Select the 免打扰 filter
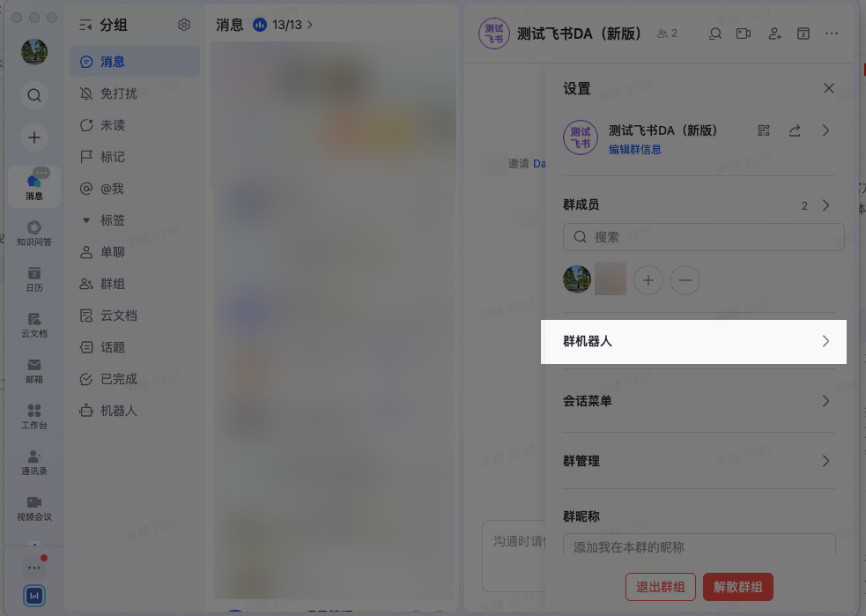The image size is (866, 616). click(x=135, y=93)
